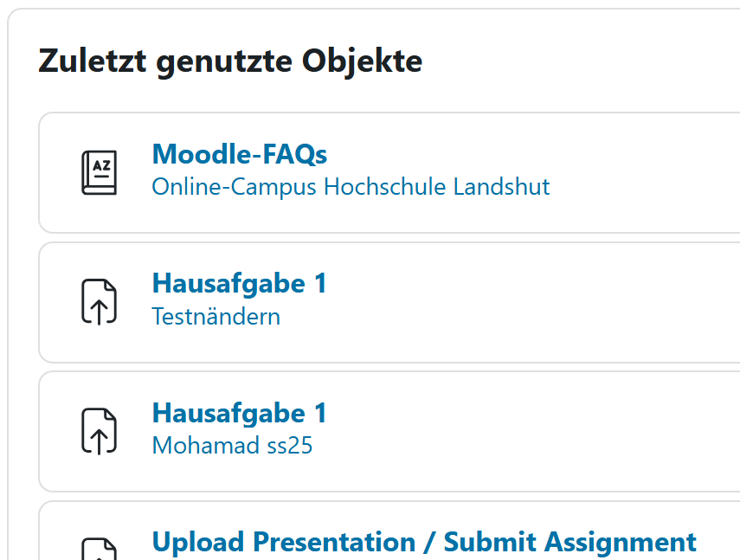The height and width of the screenshot is (560, 740).
Task: Click the assignment upload icon beside Testnändern
Action: (100, 301)
